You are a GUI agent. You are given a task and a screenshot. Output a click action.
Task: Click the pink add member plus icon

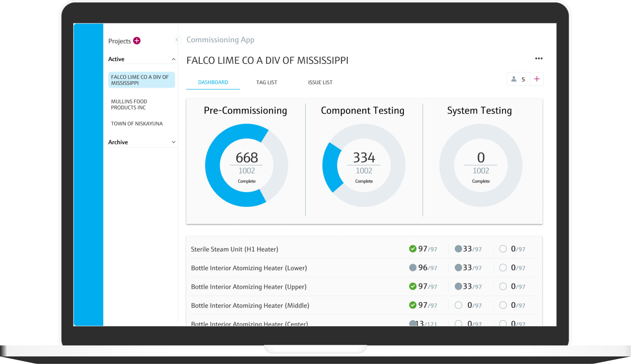537,79
